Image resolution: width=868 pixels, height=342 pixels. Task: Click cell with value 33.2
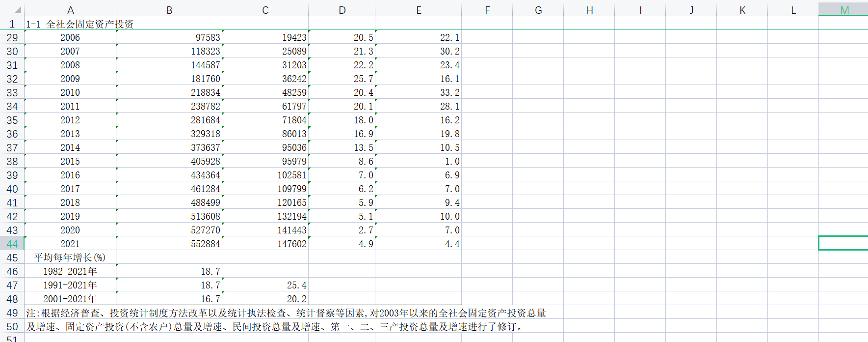coord(419,92)
